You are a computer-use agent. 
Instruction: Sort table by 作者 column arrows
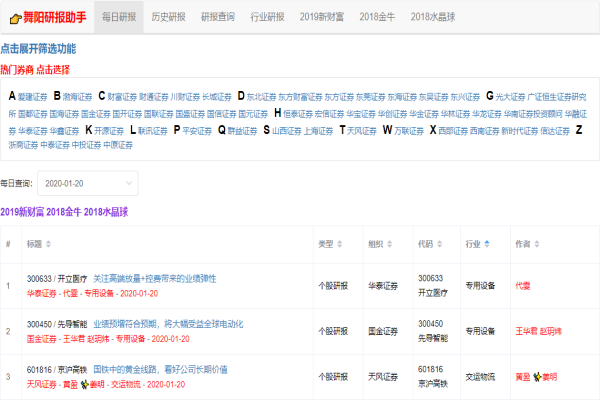pyautogui.click(x=536, y=244)
